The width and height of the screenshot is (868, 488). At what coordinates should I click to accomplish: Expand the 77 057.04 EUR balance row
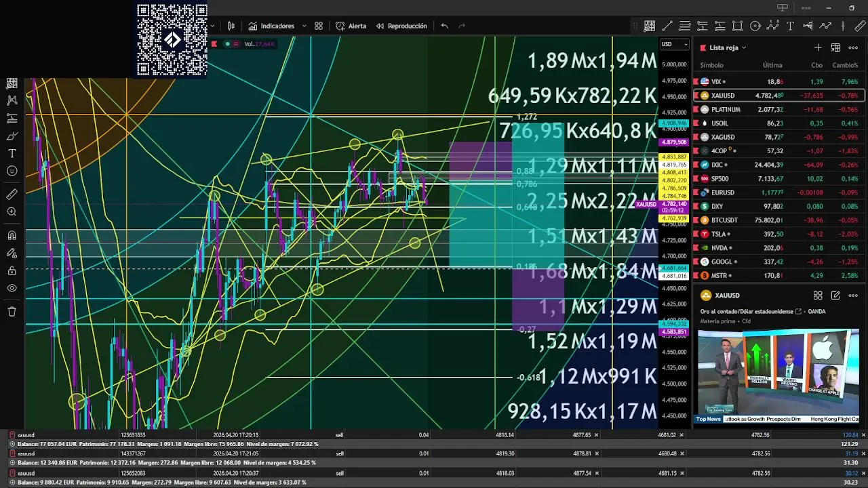[x=12, y=444]
